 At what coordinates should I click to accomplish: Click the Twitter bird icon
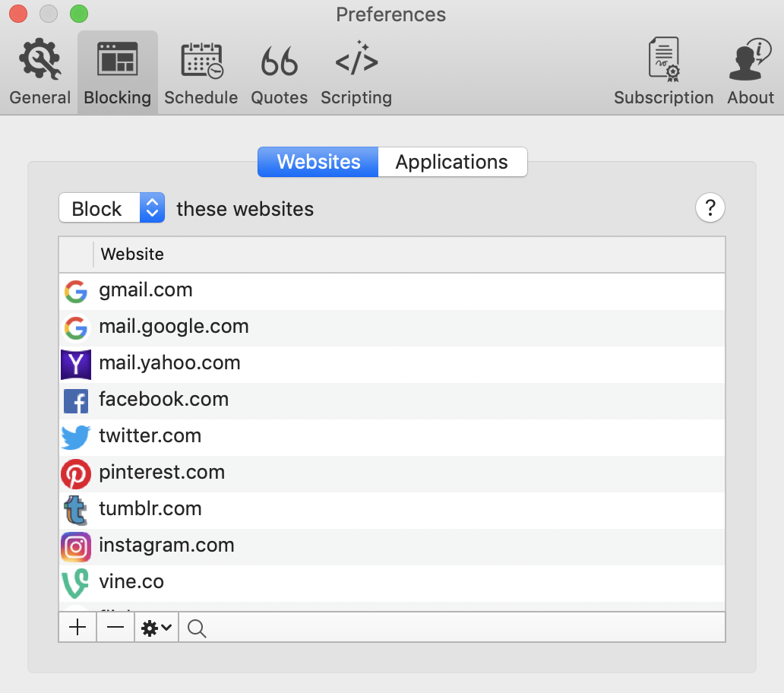[x=76, y=438]
